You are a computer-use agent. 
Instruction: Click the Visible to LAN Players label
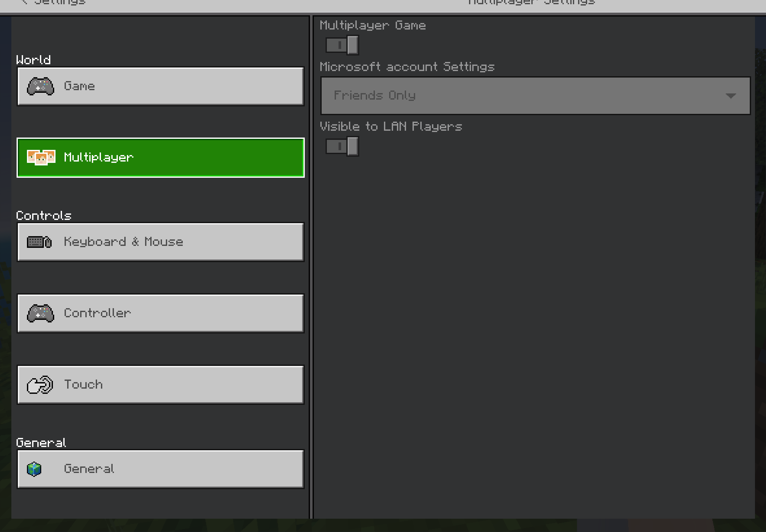[x=390, y=127]
